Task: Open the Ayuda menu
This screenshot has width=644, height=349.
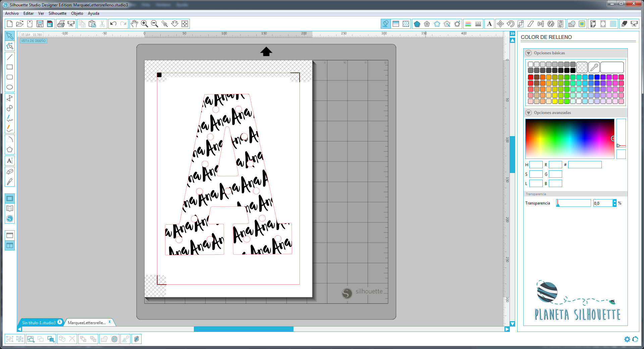Action: pos(93,13)
